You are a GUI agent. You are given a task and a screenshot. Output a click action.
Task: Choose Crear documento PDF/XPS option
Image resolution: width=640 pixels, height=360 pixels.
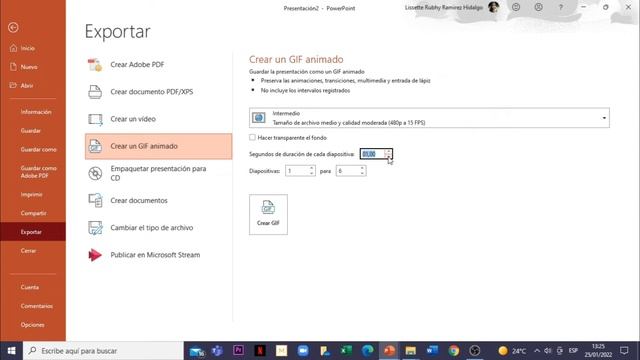[158, 92]
